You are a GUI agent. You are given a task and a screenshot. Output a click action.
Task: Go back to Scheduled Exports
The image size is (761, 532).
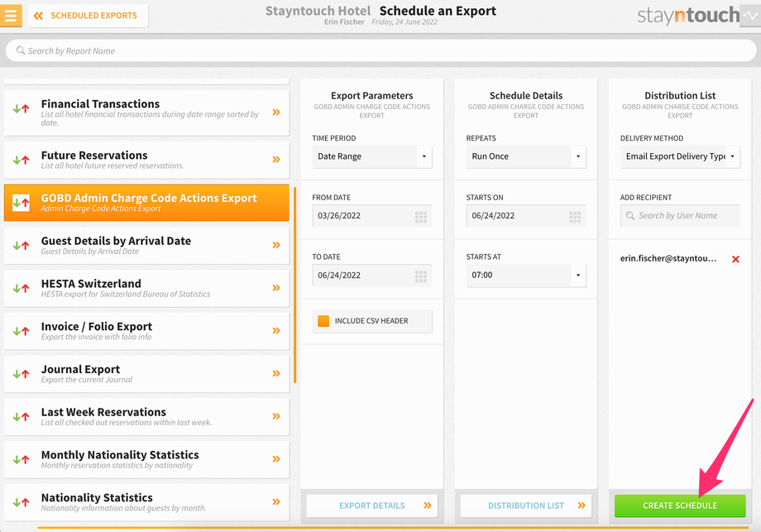point(88,16)
